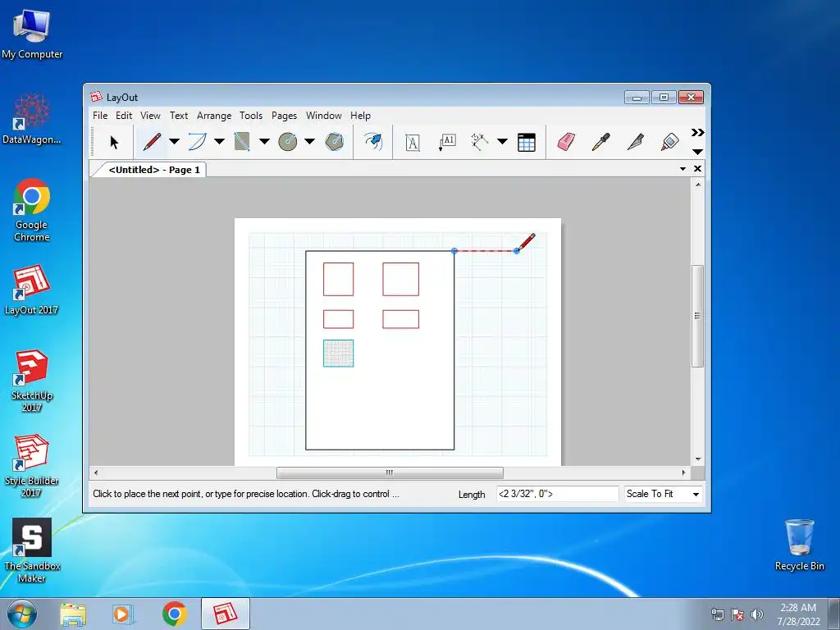840x630 pixels.
Task: Open the SketchUp 2017 desktop shortcut
Action: (x=32, y=381)
